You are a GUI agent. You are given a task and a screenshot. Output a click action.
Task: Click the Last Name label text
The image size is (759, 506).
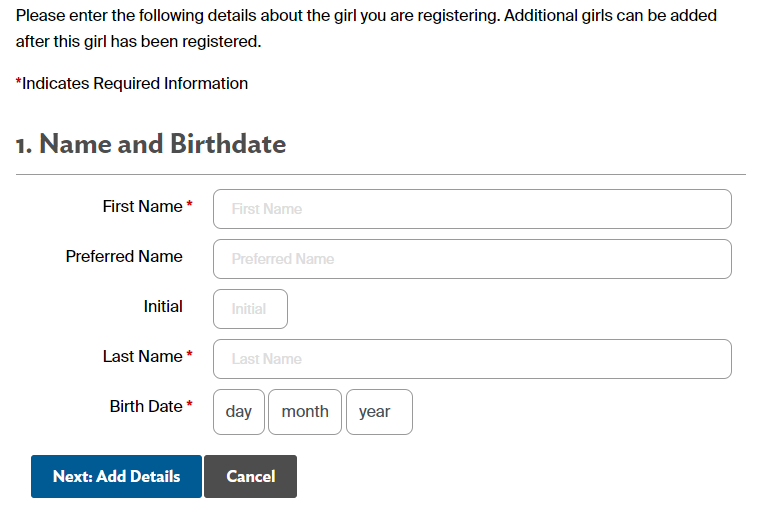[142, 356]
